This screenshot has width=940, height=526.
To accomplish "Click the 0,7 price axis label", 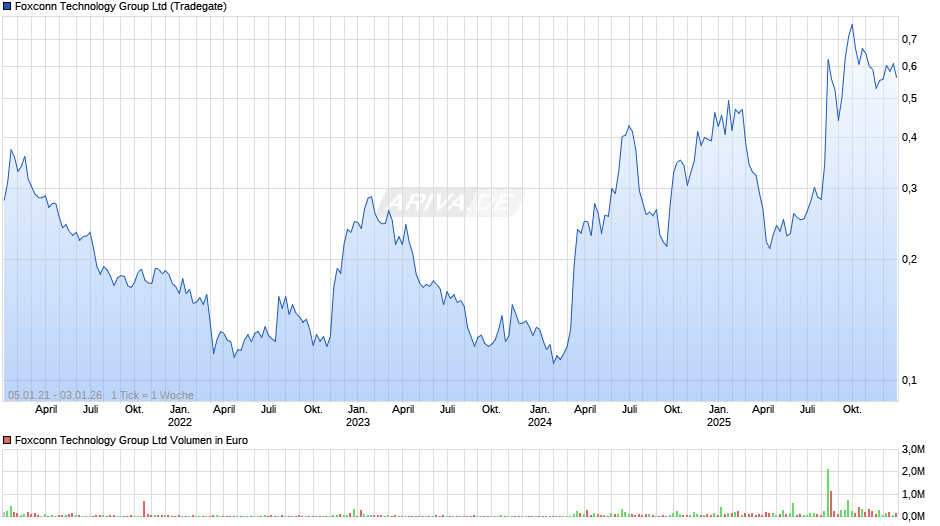I will coord(909,40).
